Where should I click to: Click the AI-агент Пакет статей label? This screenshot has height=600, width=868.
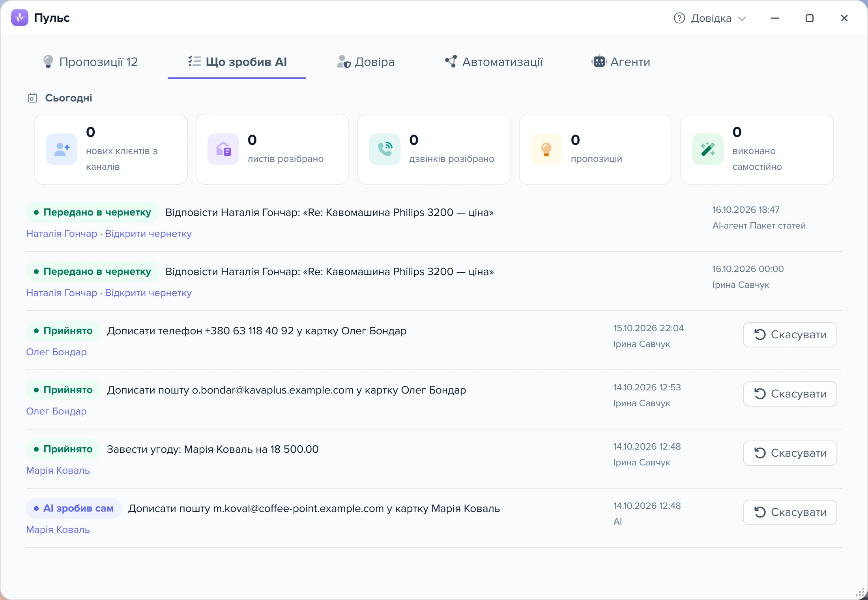pyautogui.click(x=759, y=226)
